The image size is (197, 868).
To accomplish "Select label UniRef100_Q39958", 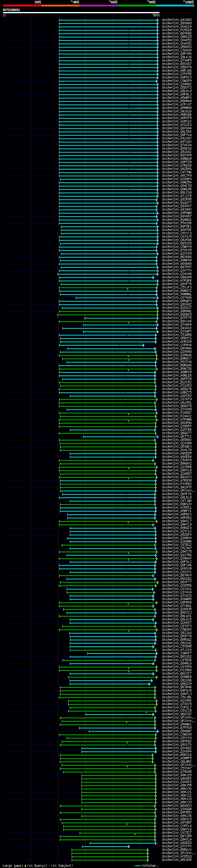I will coord(177,352).
